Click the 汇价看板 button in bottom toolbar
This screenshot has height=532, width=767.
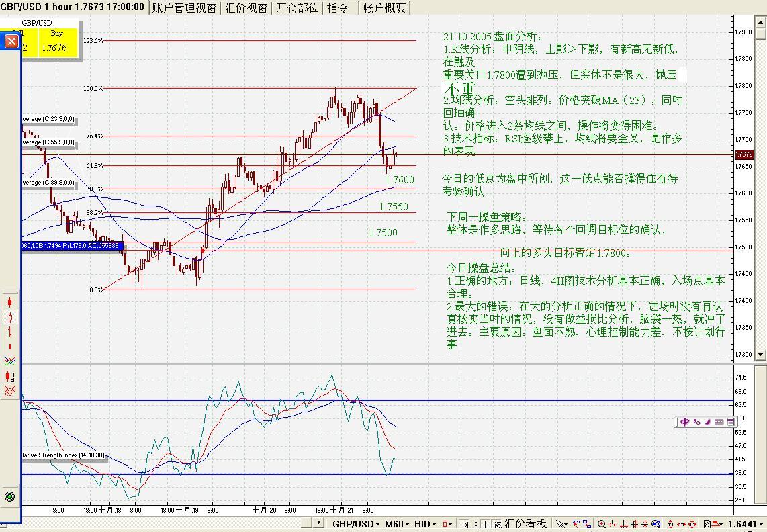pos(526,524)
